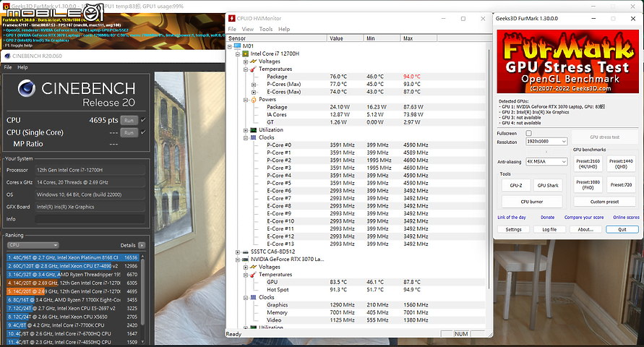The width and height of the screenshot is (644, 347).
Task: Run Preset:2160 (4K/UHD) benchmark
Action: tap(588, 164)
